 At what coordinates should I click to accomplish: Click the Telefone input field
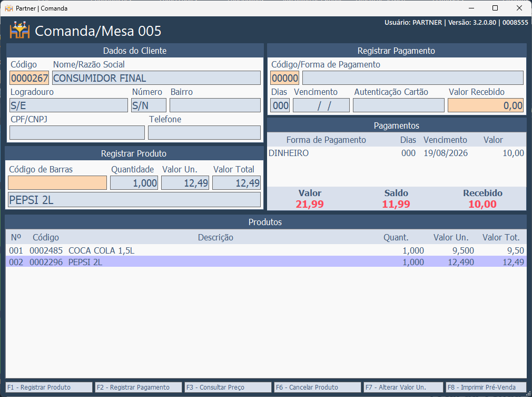204,133
